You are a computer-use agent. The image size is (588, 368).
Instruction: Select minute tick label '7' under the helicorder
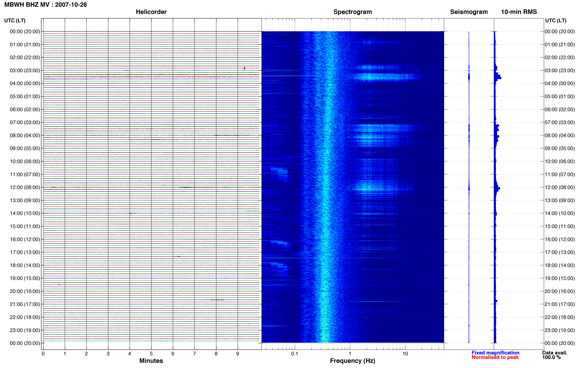(194, 354)
